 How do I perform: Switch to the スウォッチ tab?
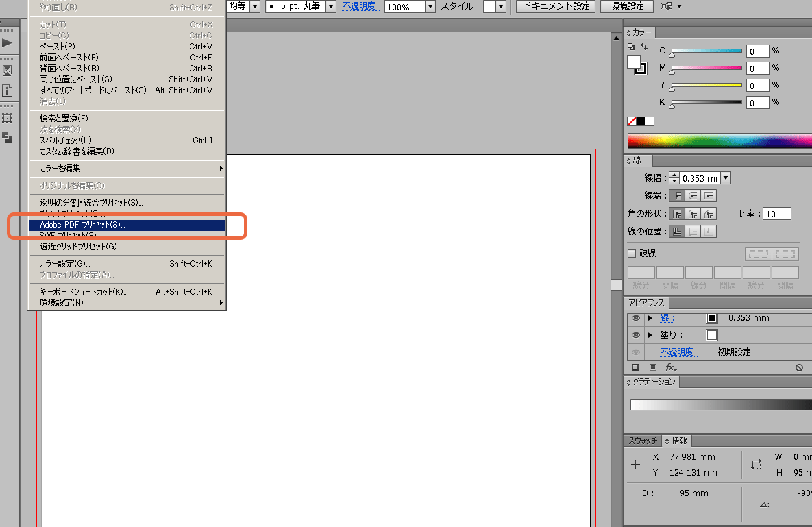[x=643, y=441]
